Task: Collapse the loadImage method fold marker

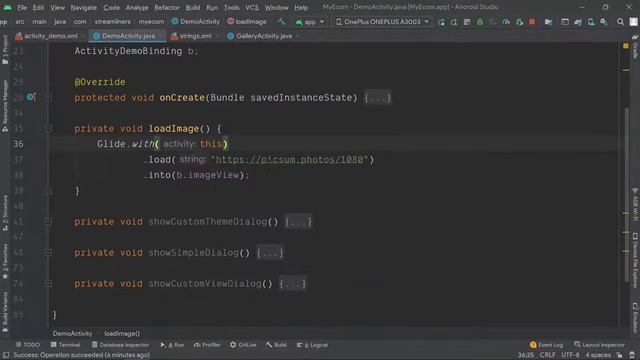Action: pos(48,129)
